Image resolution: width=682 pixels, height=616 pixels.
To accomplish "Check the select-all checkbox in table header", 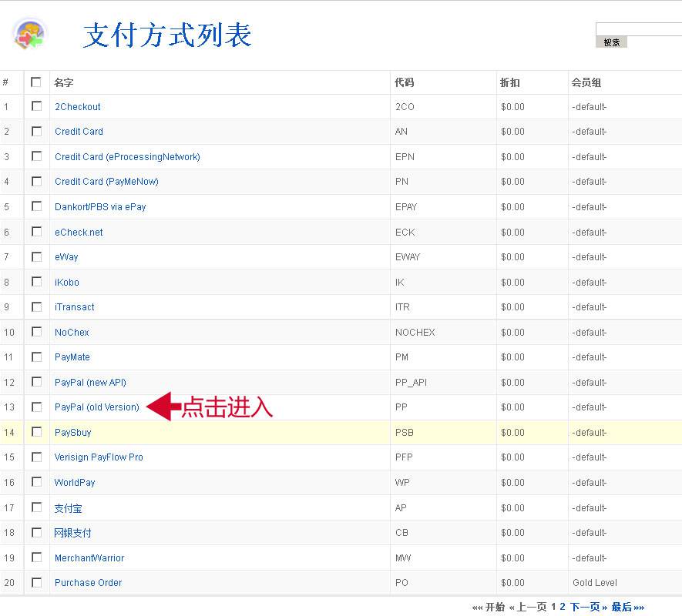I will point(35,82).
